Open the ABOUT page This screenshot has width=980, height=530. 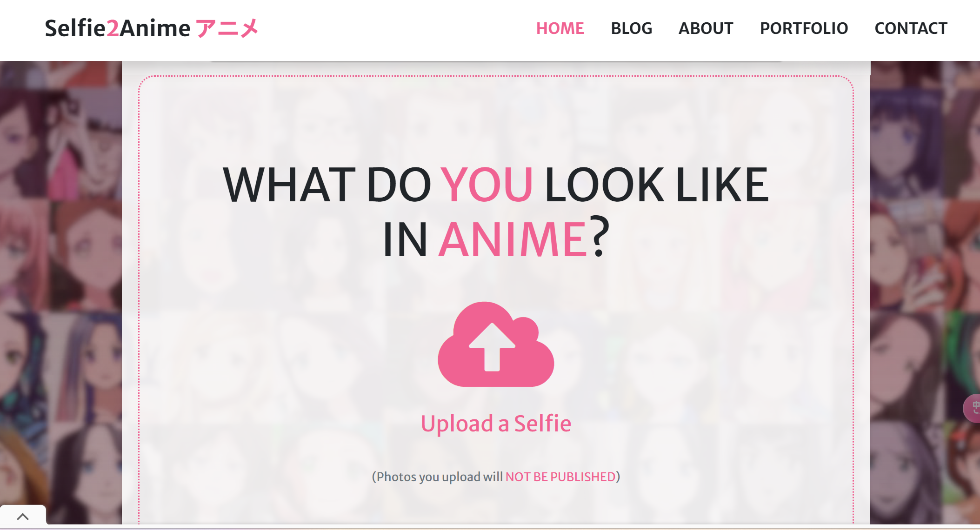(x=706, y=28)
